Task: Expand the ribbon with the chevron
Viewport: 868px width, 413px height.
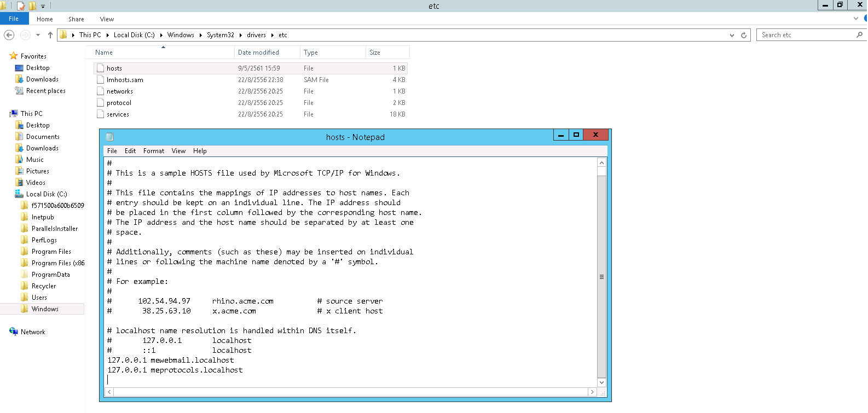Action: [x=856, y=19]
